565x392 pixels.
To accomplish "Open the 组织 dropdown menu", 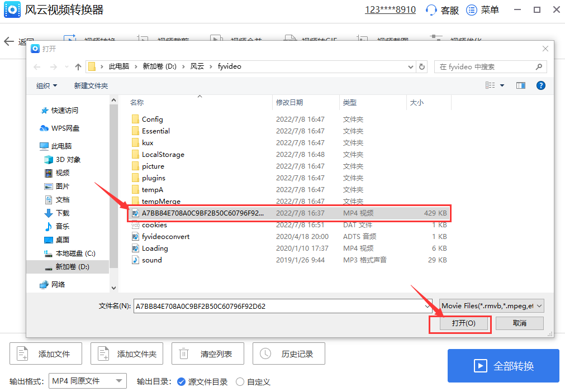I will [x=46, y=85].
